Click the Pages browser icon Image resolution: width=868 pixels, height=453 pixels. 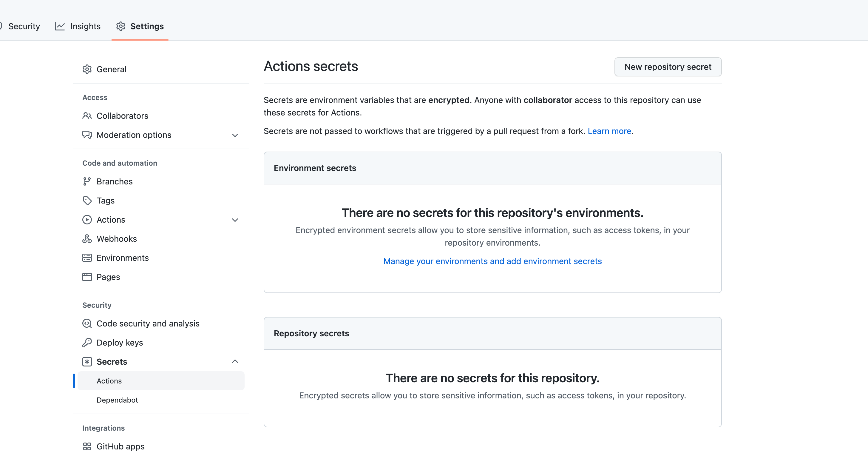[87, 277]
